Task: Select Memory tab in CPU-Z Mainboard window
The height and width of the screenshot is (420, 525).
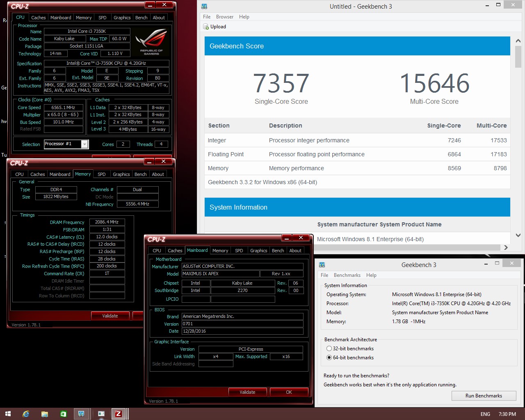Action: [x=220, y=251]
